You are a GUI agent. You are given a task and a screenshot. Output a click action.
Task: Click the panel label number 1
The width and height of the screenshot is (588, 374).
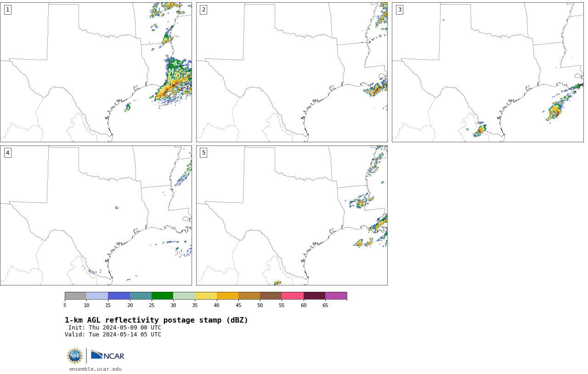(x=7, y=10)
